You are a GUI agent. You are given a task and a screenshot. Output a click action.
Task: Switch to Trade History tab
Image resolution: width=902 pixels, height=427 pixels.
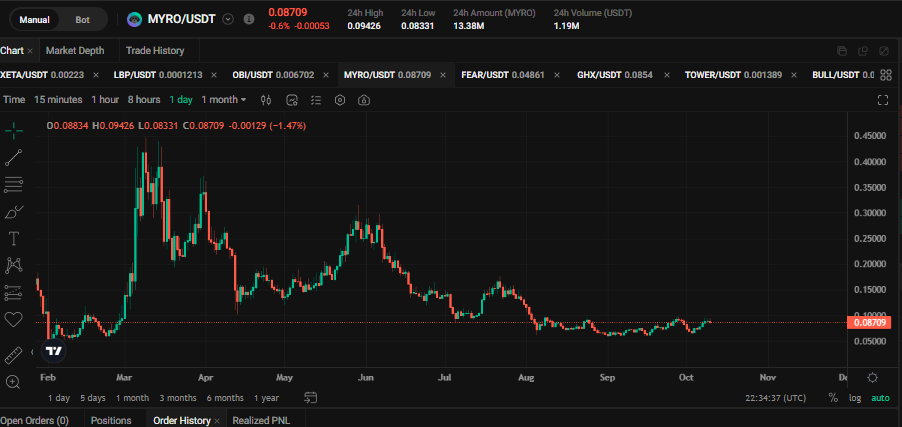point(155,51)
